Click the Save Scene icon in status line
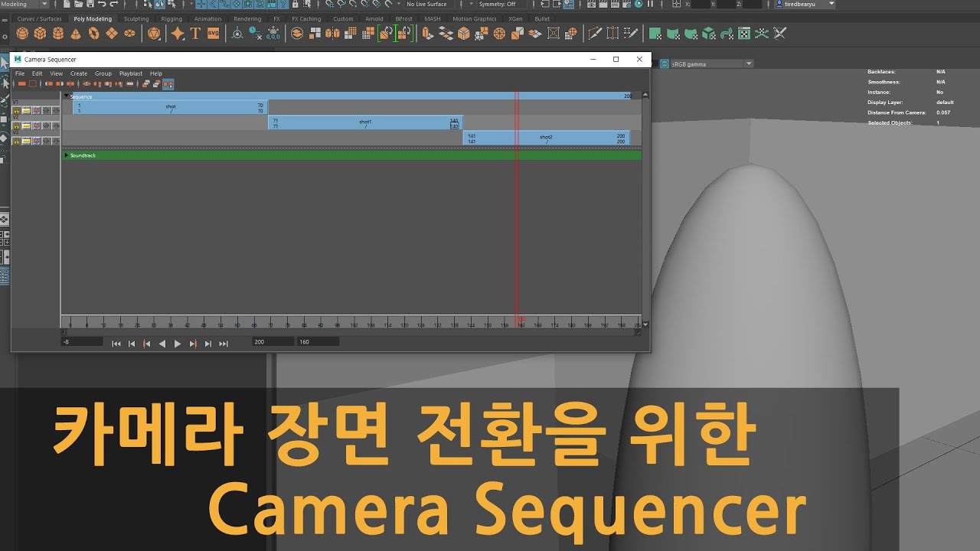980x551 pixels. pyautogui.click(x=90, y=4)
